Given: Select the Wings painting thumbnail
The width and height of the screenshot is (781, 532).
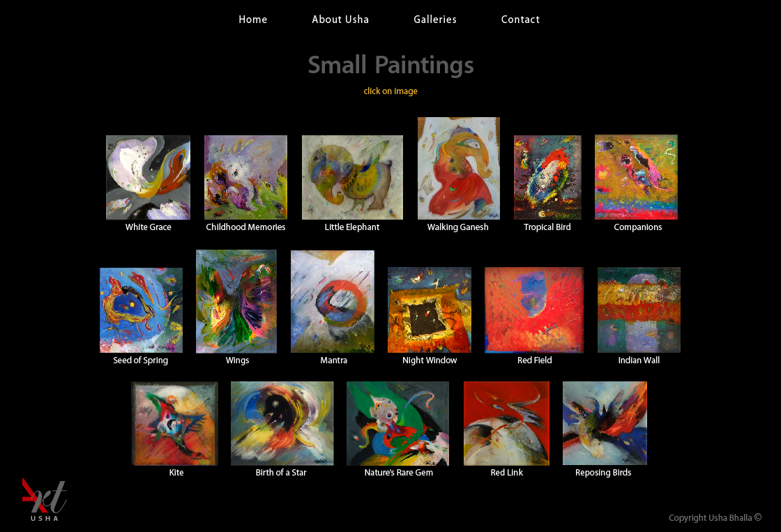Looking at the screenshot, I should pos(236,301).
